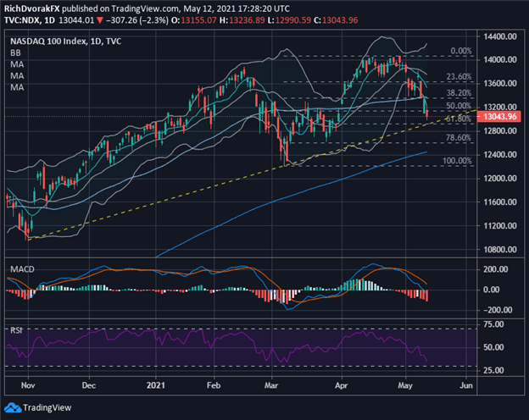Click the close price value 13043.96 in header
The width and height of the screenshot is (529, 420).
coord(340,20)
